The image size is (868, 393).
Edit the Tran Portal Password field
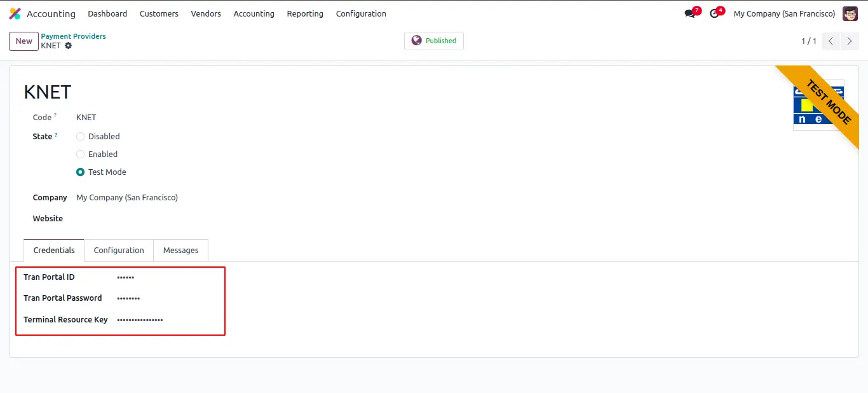(x=128, y=298)
